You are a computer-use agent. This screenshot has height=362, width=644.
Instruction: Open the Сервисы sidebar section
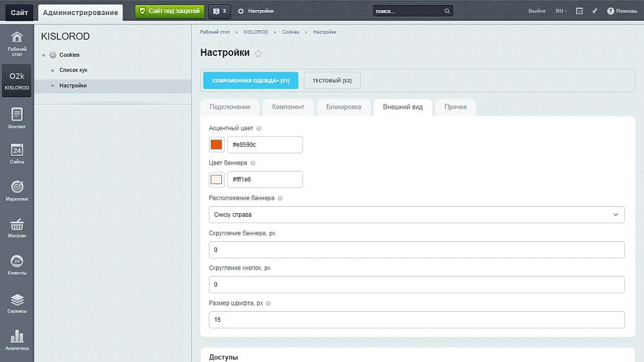[x=17, y=304]
